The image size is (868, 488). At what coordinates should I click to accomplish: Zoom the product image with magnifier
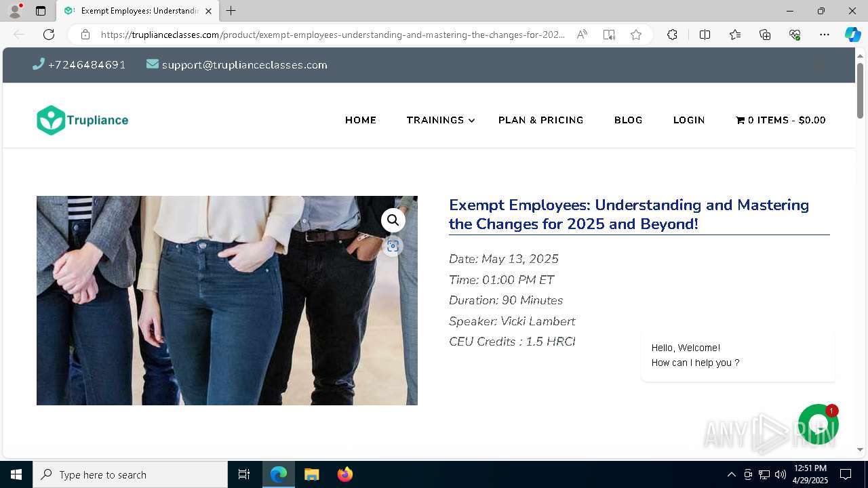393,220
